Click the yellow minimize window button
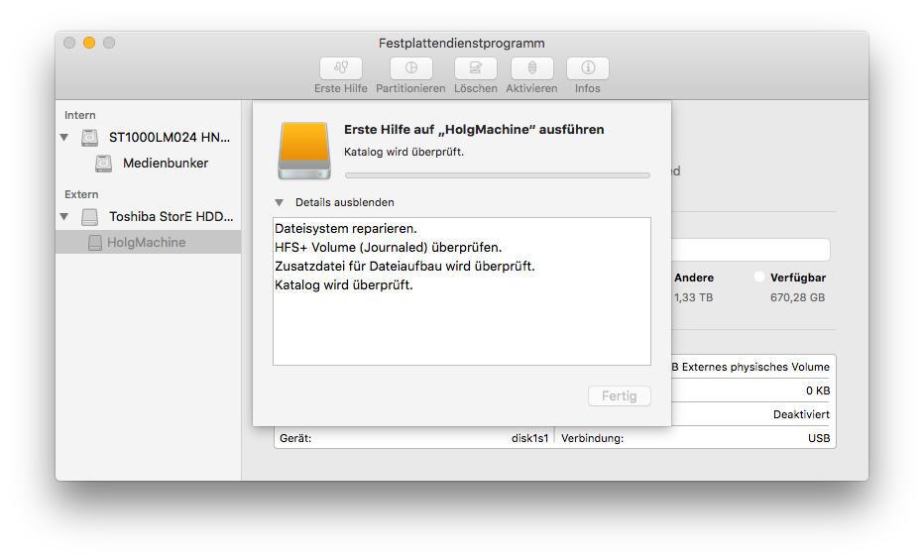 [89, 43]
